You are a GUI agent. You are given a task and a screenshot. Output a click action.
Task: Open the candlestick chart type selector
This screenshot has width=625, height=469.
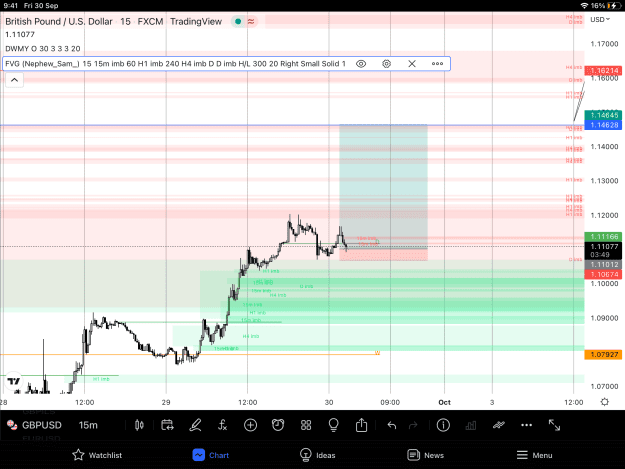coord(139,425)
